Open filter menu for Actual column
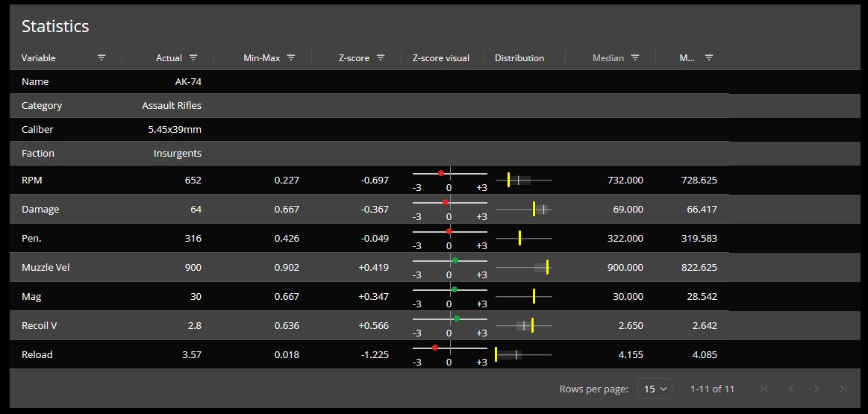The image size is (868, 414). tap(193, 57)
